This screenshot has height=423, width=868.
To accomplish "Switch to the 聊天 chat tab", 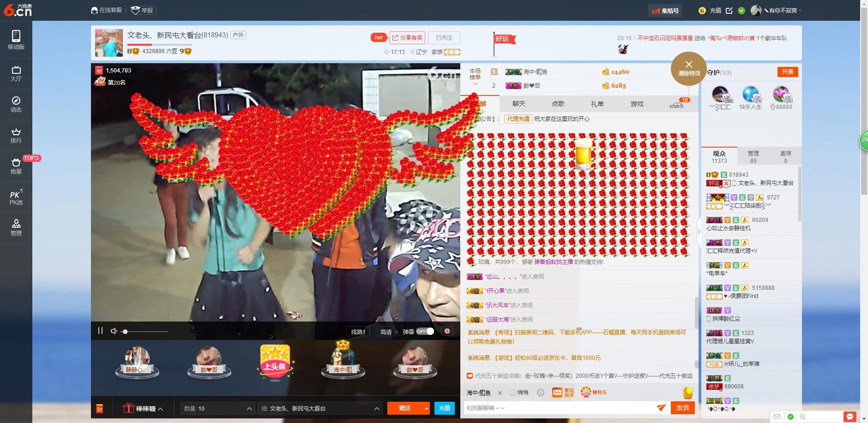I will point(519,104).
